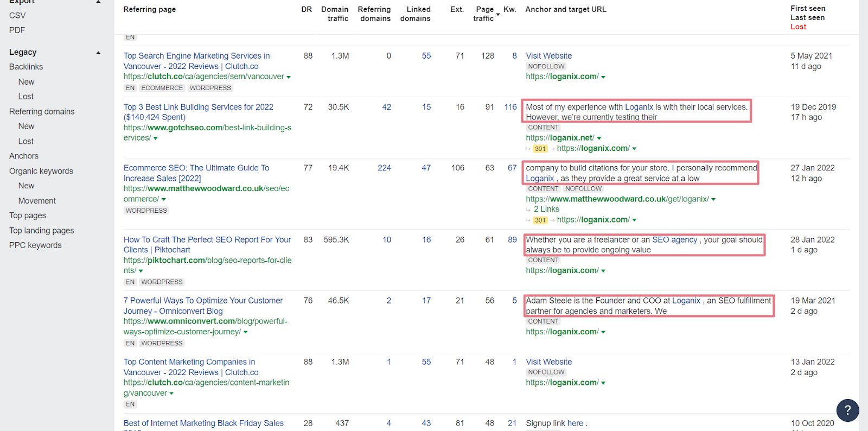
Task: Export the report as CSV
Action: coord(17,15)
